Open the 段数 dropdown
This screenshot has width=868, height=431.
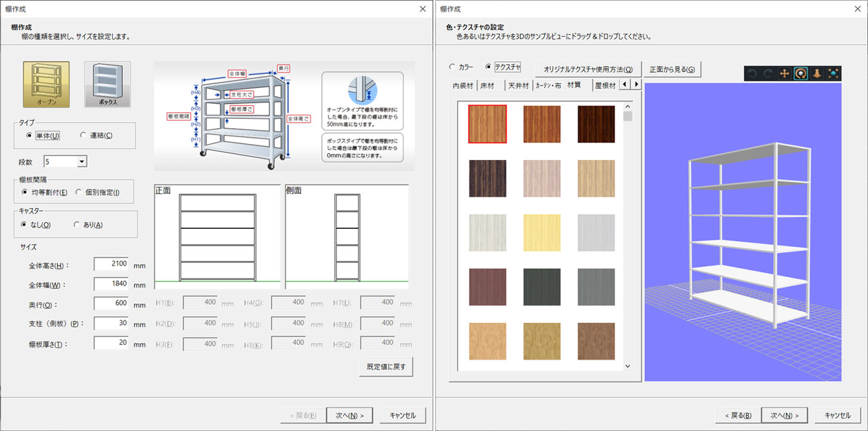[81, 161]
